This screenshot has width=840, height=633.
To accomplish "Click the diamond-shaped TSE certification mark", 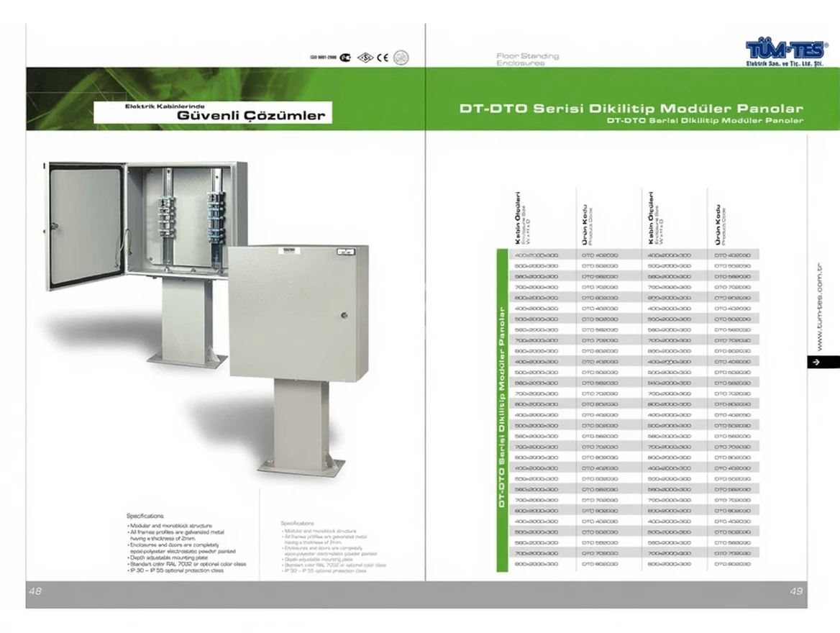I will 365,58.
